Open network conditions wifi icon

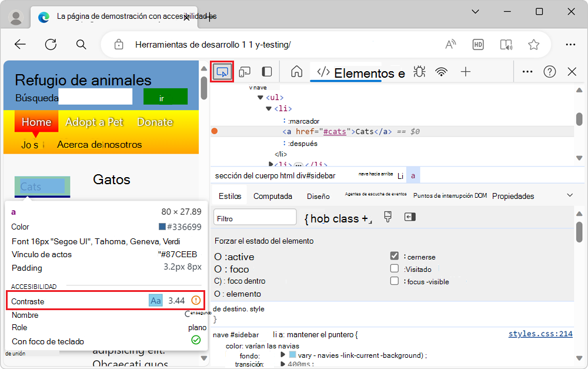[441, 71]
